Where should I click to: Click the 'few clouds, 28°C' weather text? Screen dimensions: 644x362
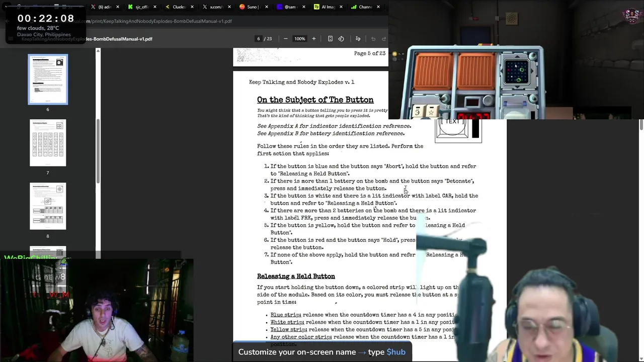(38, 28)
